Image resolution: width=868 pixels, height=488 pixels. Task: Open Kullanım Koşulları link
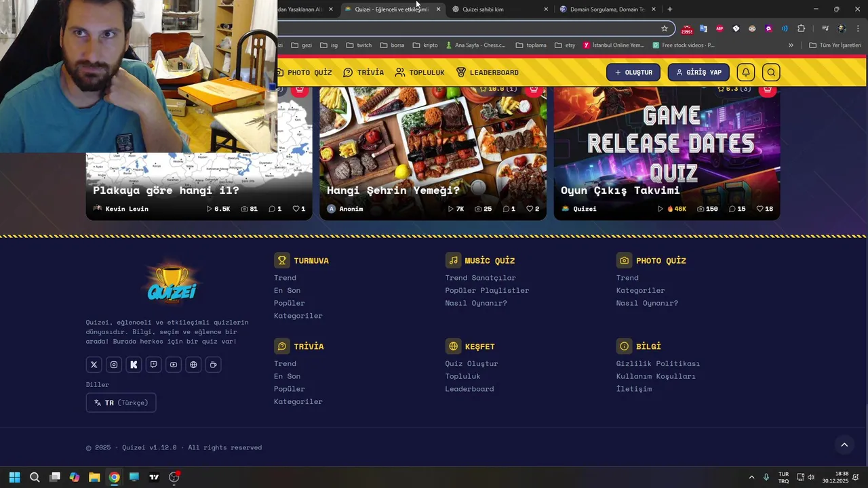(x=656, y=376)
